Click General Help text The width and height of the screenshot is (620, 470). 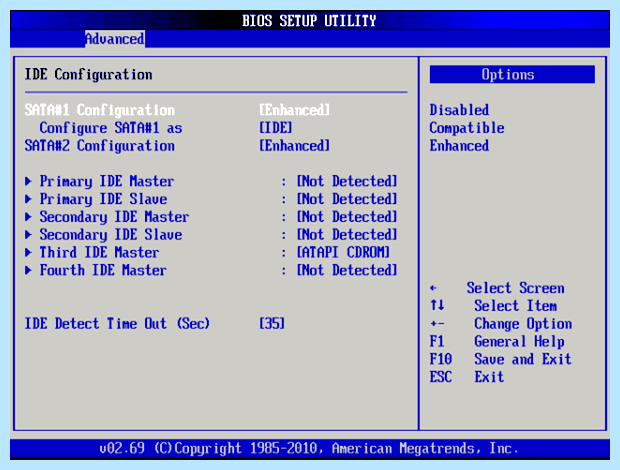click(519, 342)
